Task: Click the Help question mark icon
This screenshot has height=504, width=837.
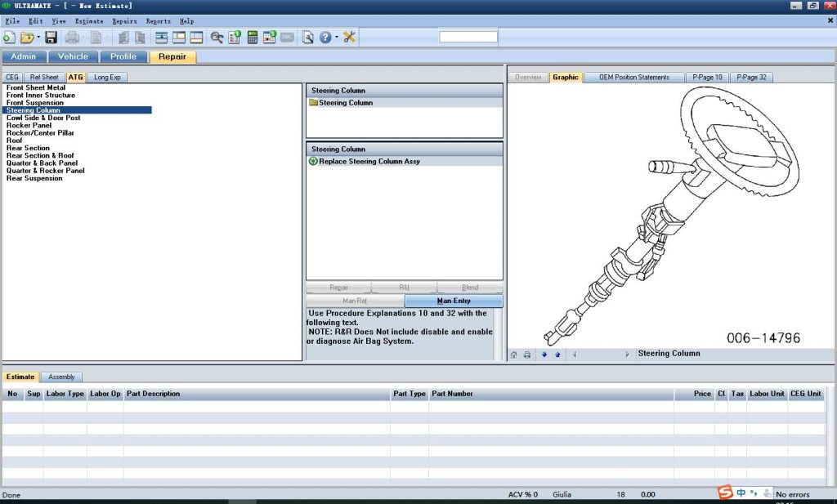Action: coord(325,37)
